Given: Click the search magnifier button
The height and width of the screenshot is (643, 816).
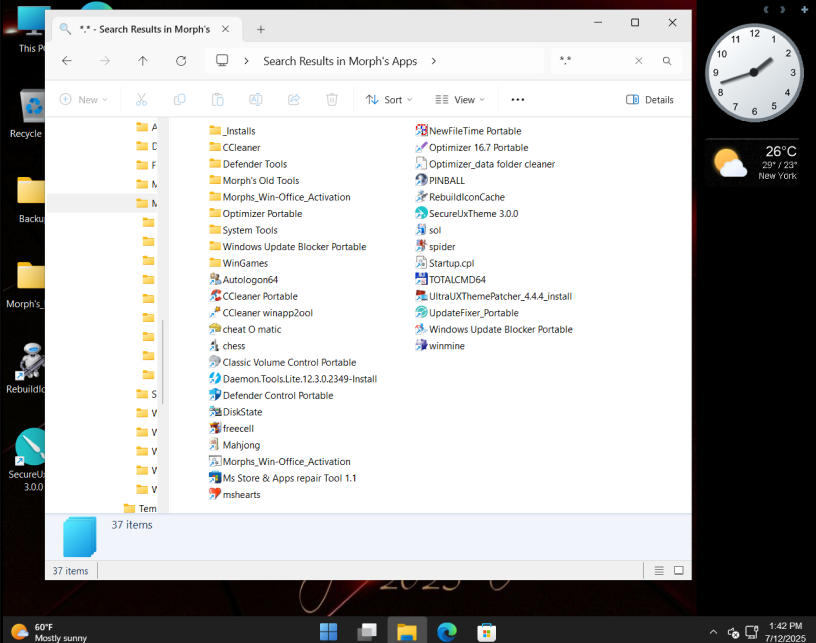Looking at the screenshot, I should pos(667,61).
